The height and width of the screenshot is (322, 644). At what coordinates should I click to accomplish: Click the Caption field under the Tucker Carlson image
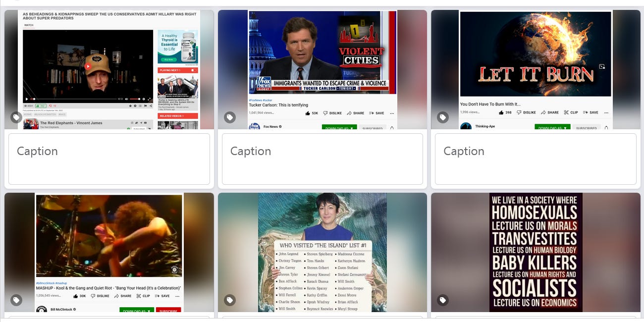322,159
